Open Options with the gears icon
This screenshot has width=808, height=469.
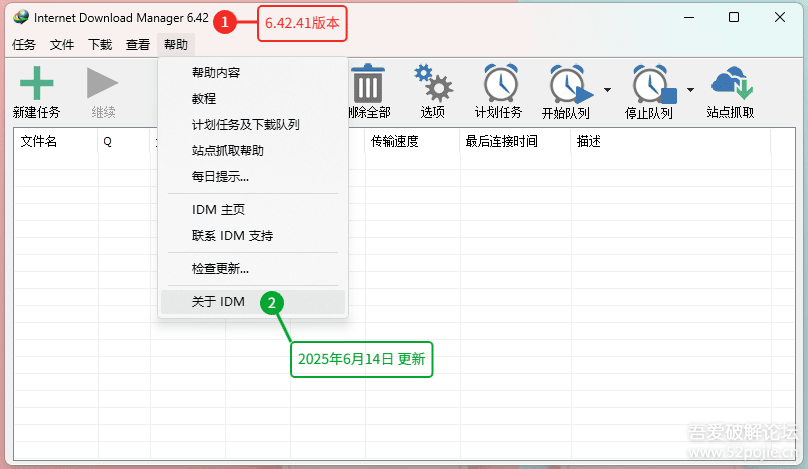click(433, 83)
